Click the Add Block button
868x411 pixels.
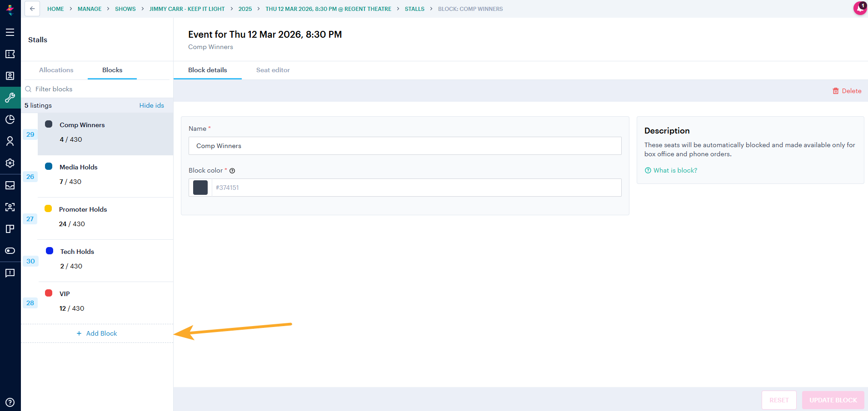point(97,333)
